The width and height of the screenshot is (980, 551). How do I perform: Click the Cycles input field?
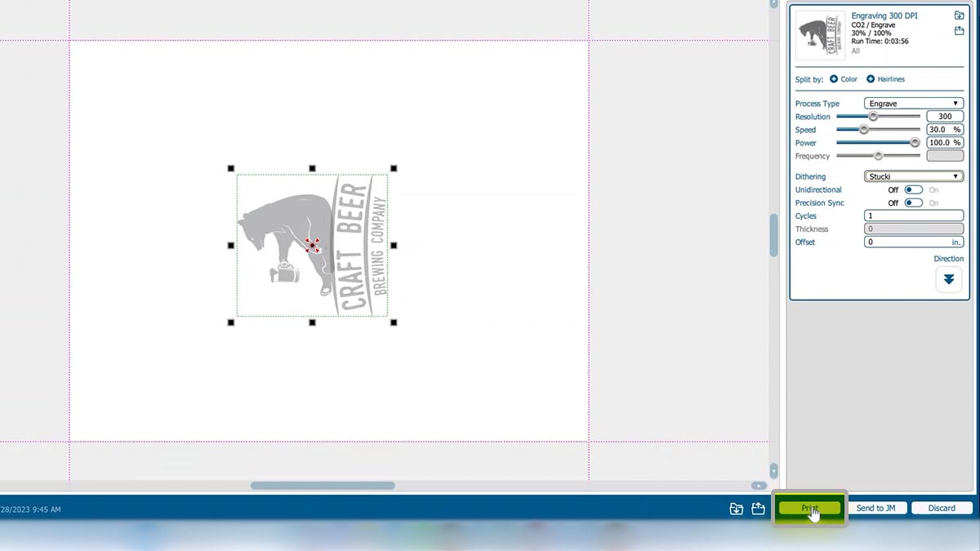913,215
